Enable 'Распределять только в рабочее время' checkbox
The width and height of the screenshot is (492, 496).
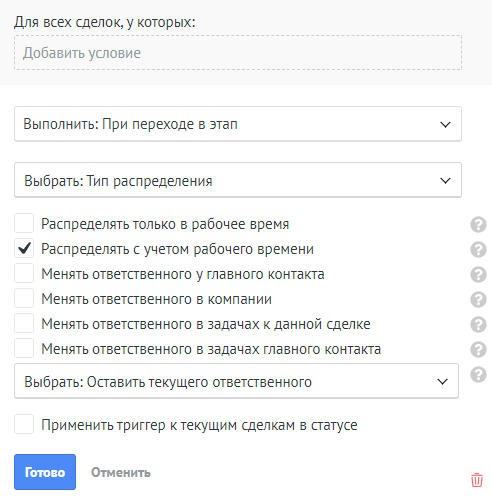coord(24,223)
